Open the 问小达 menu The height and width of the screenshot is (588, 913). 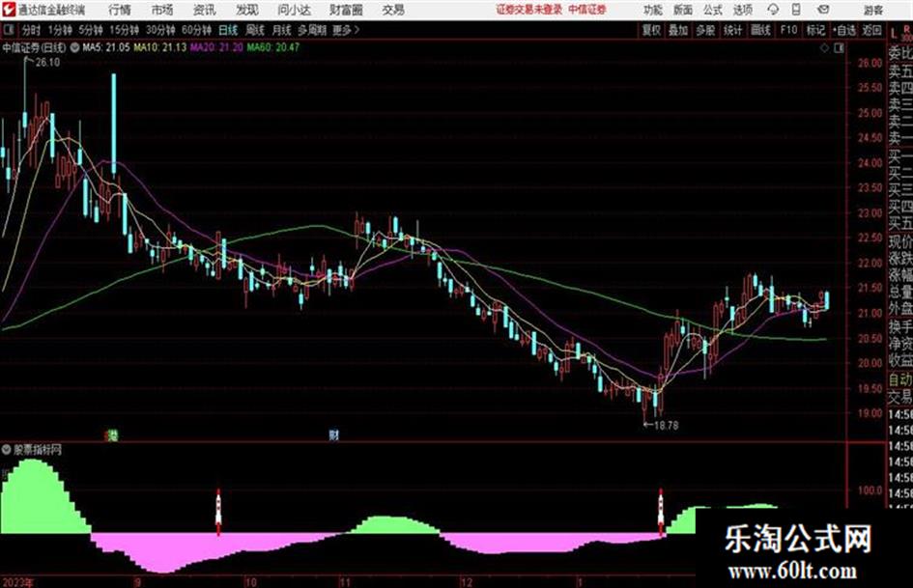pyautogui.click(x=294, y=10)
